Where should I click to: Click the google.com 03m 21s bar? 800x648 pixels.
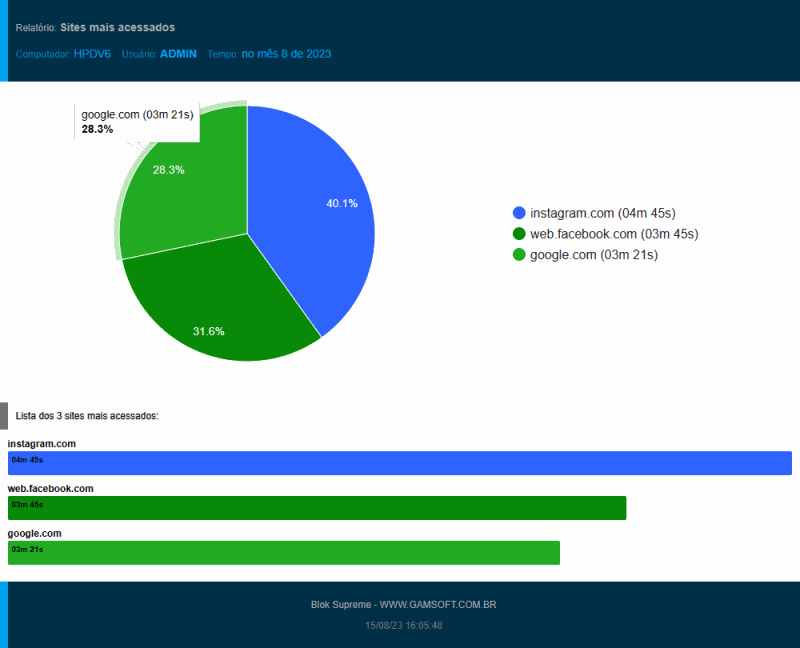(284, 553)
